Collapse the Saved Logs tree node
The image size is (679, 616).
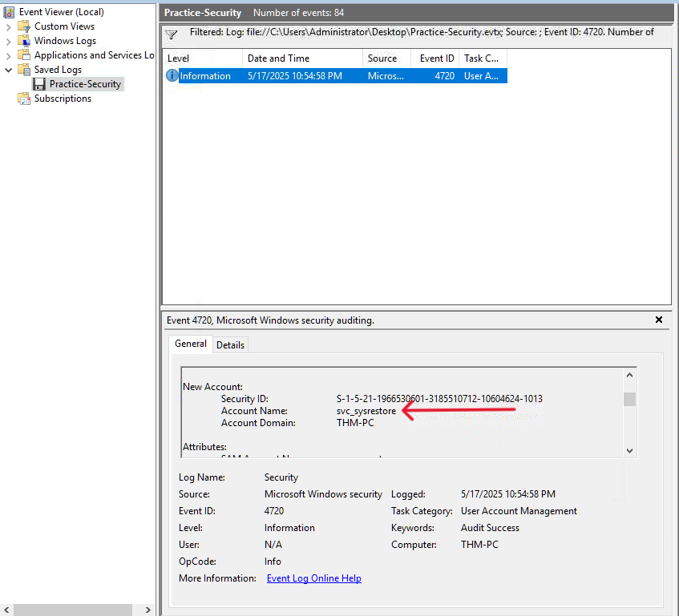(x=9, y=70)
